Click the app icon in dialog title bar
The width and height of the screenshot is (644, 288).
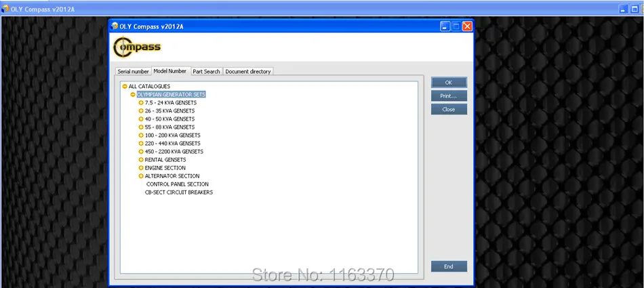(x=115, y=26)
